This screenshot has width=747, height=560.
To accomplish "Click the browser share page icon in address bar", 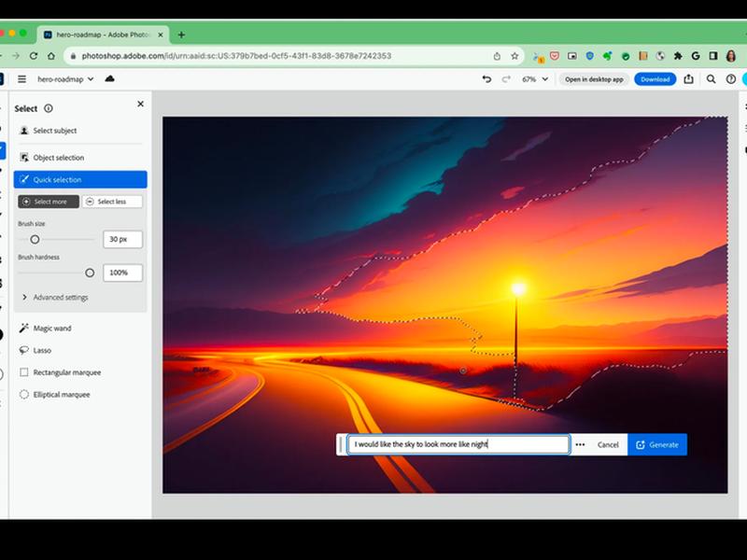I will pyautogui.click(x=497, y=56).
